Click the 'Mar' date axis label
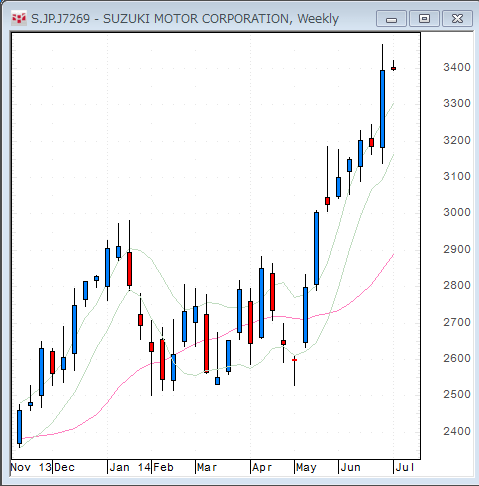 click(207, 467)
